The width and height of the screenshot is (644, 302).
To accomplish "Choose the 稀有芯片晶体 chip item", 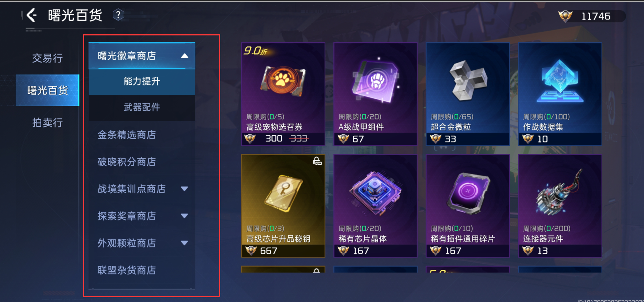I will point(375,206).
